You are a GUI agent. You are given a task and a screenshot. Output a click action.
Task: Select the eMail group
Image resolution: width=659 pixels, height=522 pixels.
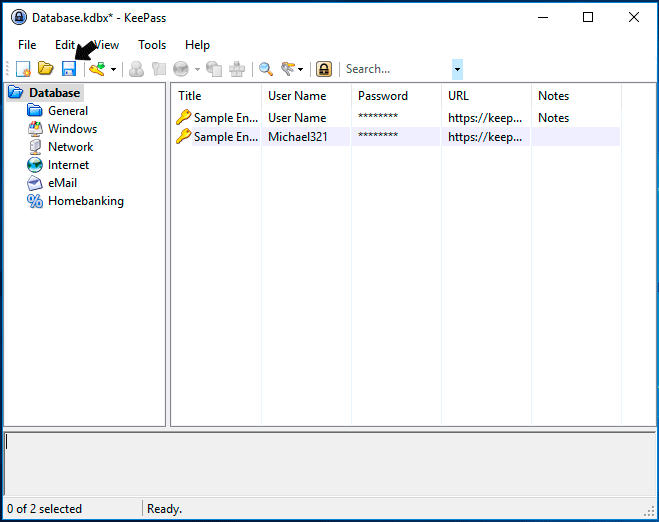click(x=62, y=183)
